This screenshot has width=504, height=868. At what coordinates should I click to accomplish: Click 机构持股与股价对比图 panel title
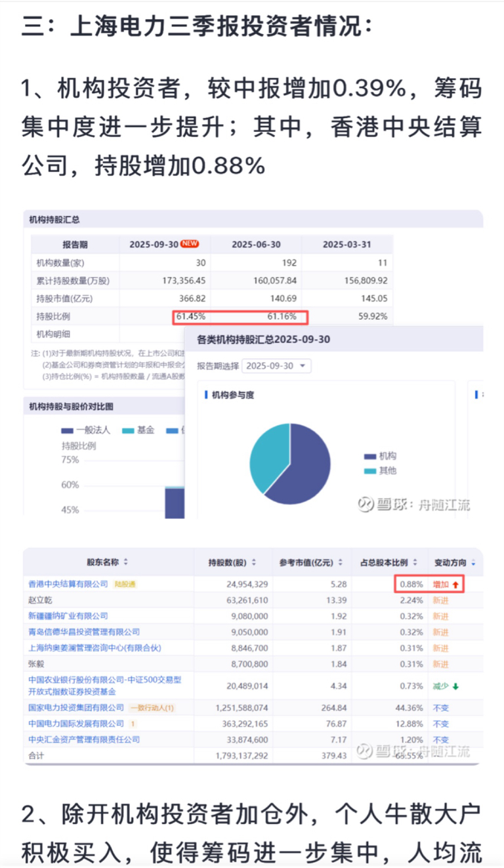[x=72, y=407]
